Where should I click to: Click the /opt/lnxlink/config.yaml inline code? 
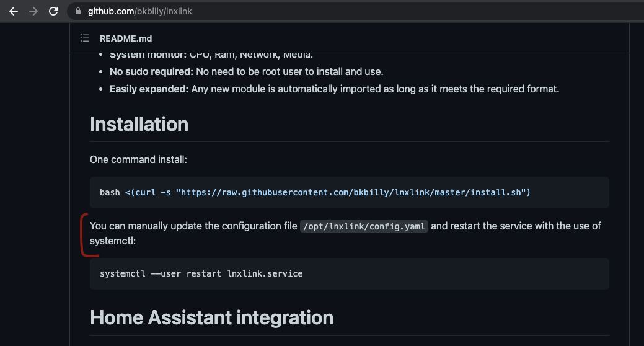364,226
